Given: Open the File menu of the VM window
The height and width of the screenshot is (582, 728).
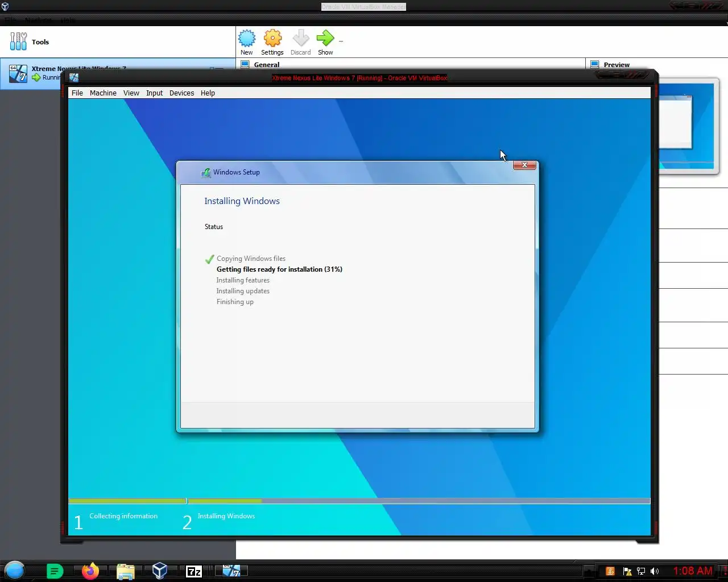Looking at the screenshot, I should pyautogui.click(x=77, y=93).
